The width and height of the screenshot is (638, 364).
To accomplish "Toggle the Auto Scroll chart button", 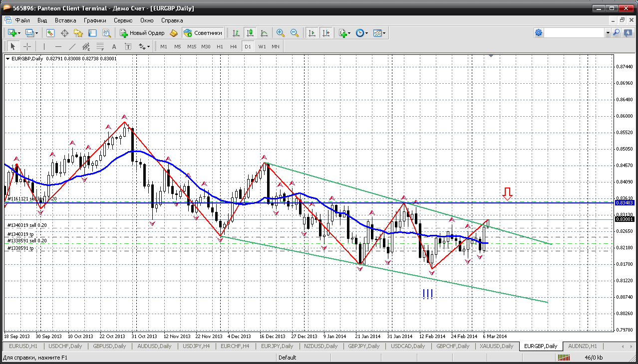I will [312, 33].
